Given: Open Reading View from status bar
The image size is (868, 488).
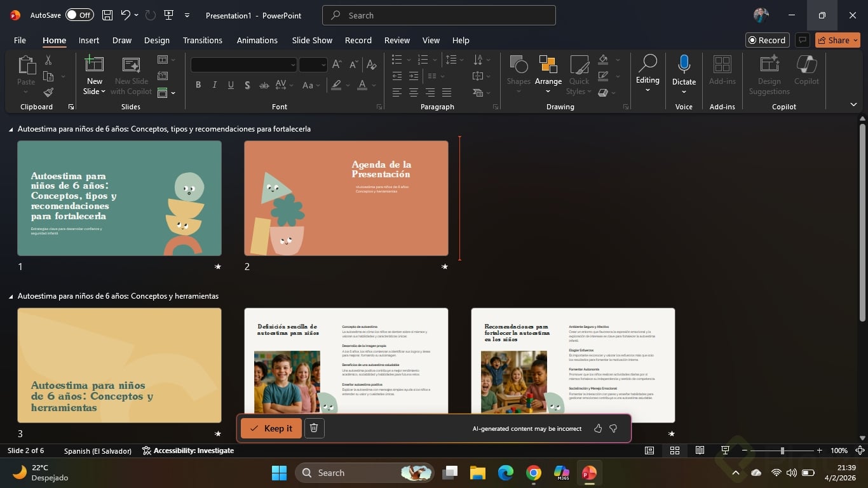Looking at the screenshot, I should coord(700,451).
